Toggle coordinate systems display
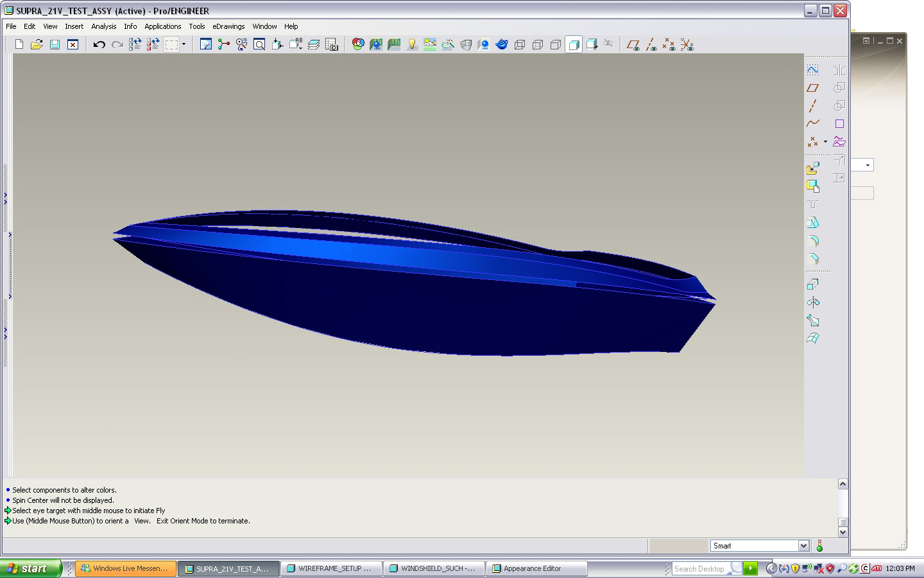Viewport: 924px width, 578px height. tap(687, 44)
